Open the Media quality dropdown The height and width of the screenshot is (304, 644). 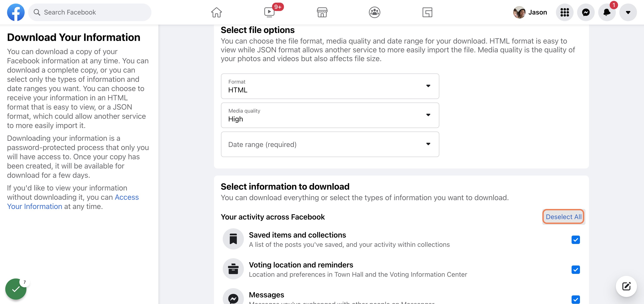(x=330, y=115)
